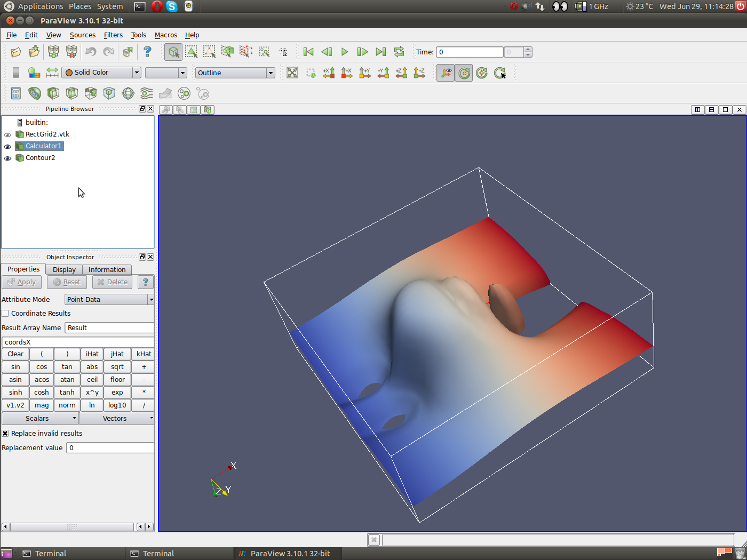Open the Scalars dropdown button
747x560 pixels.
[x=40, y=419]
